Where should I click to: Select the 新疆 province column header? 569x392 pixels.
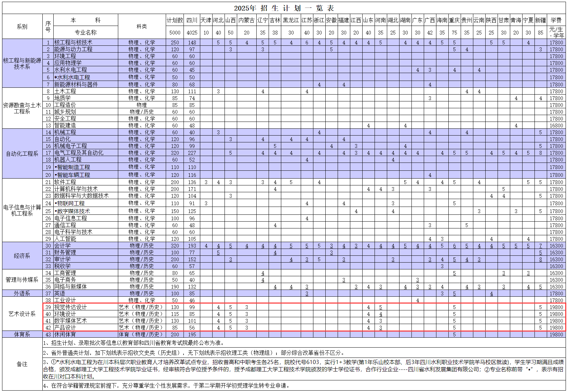(x=540, y=20)
